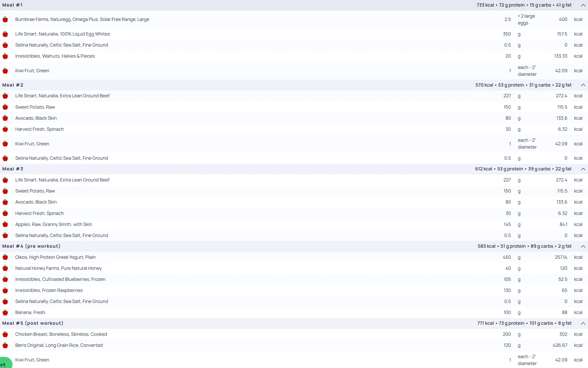
Task: Select Meal #4 (pre workout) header title
Action: pos(31,246)
